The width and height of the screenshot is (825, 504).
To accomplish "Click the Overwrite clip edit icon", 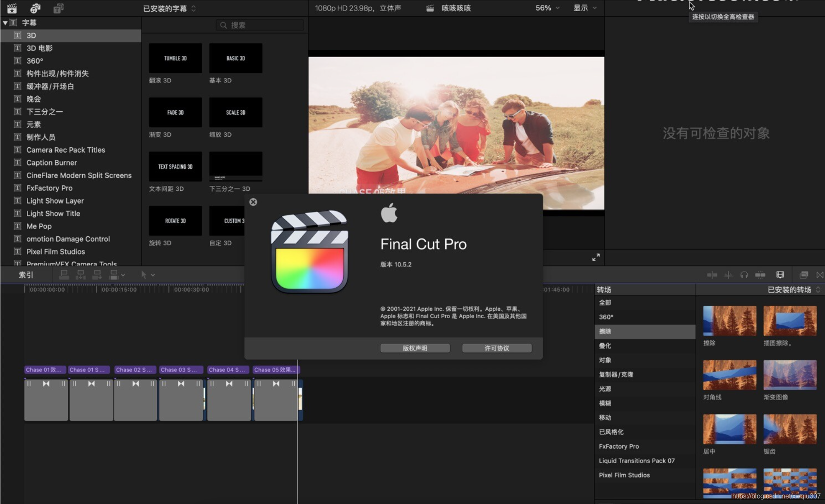I will click(113, 275).
